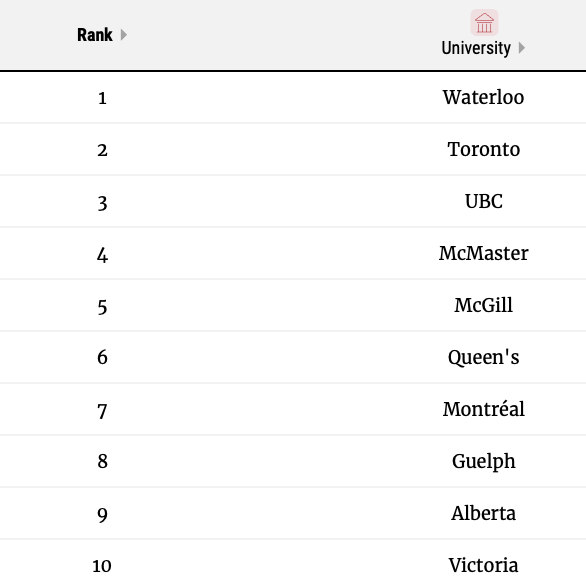Screen dimensions: 586x586
Task: Click rank number 10 cell
Action: click(102, 566)
